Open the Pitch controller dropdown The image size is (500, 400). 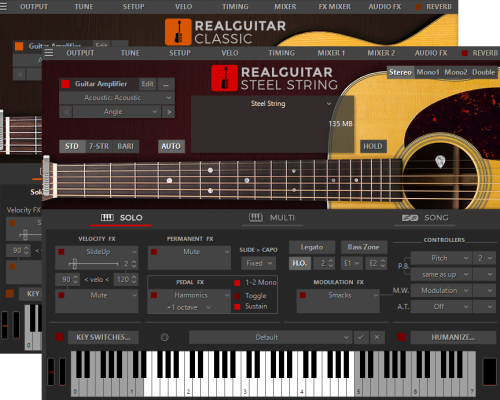[x=441, y=258]
